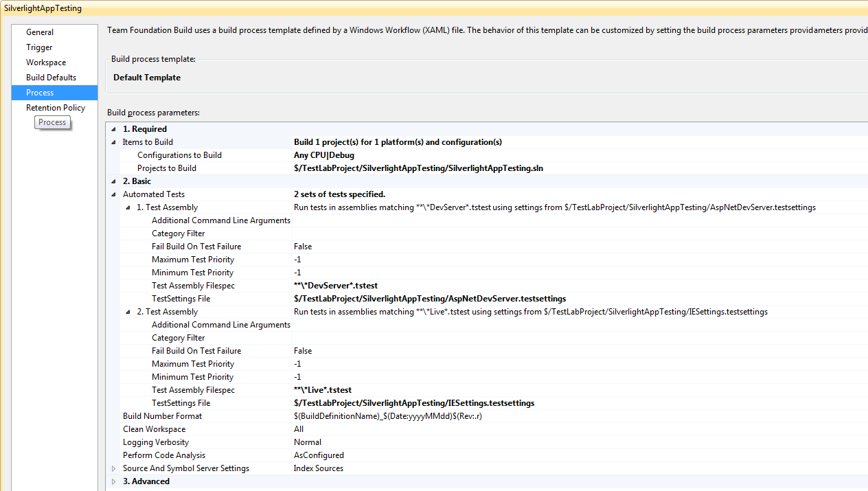Image resolution: width=868 pixels, height=491 pixels.
Task: Select the Process page in sidebar
Action: pos(54,93)
